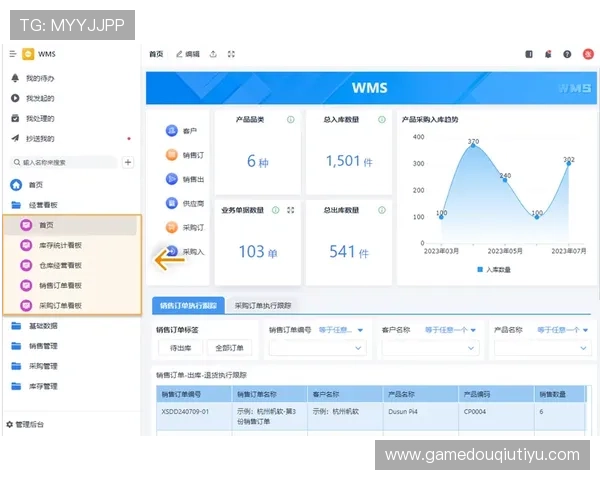Viewport: 600px width, 480px height.
Task: Click the 客户 shortcut icon
Action: point(172,131)
